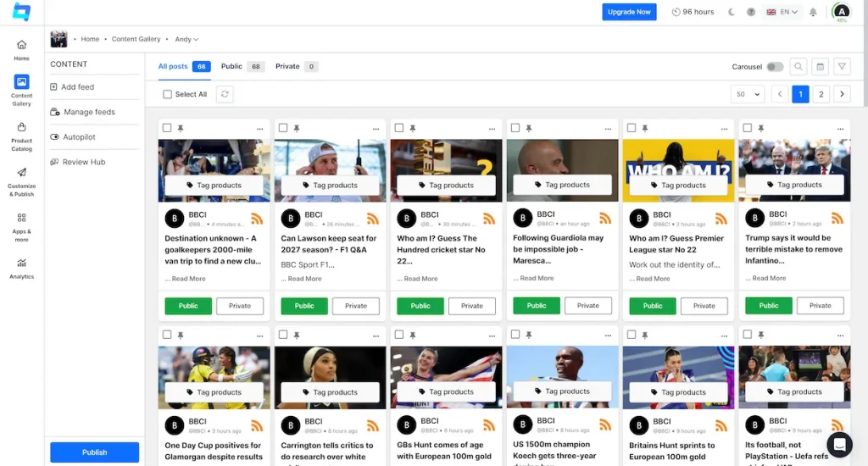868x466 pixels.
Task: Select checkbox on Premier League star post
Action: point(631,128)
